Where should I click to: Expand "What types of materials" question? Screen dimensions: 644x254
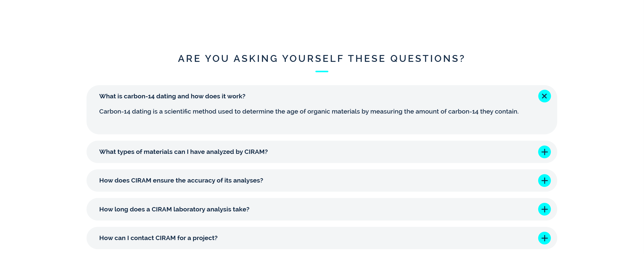(x=183, y=152)
